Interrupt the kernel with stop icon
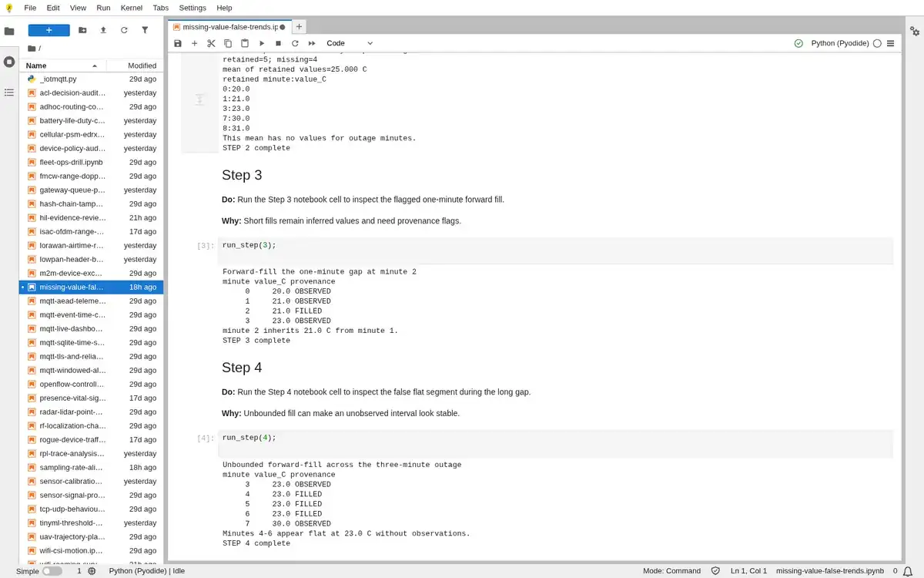Screen dimensions: 924x578 [278, 43]
